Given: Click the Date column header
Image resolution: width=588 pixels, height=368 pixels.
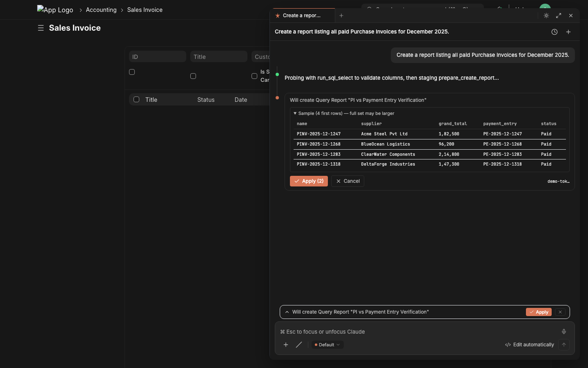Looking at the screenshot, I should (241, 100).
